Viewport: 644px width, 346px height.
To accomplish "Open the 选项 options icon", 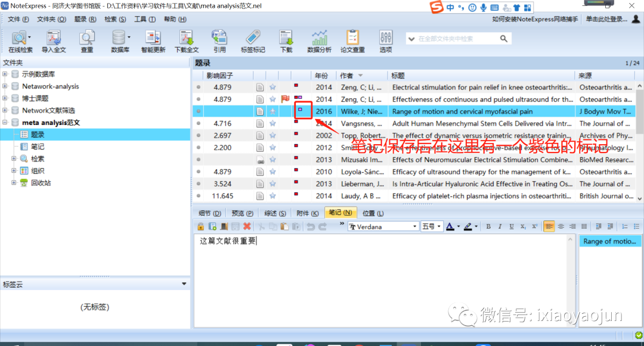I will tap(386, 42).
